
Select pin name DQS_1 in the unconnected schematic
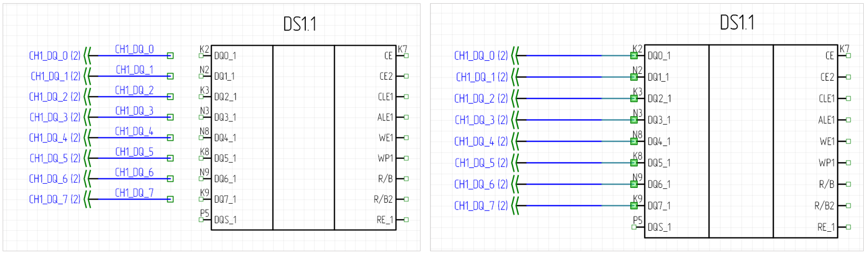click(225, 220)
